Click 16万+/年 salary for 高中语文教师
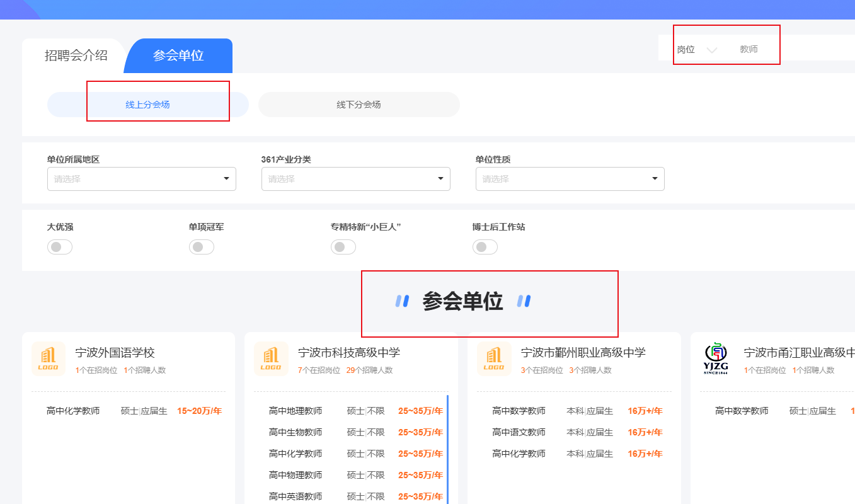The image size is (855, 504). tap(645, 432)
